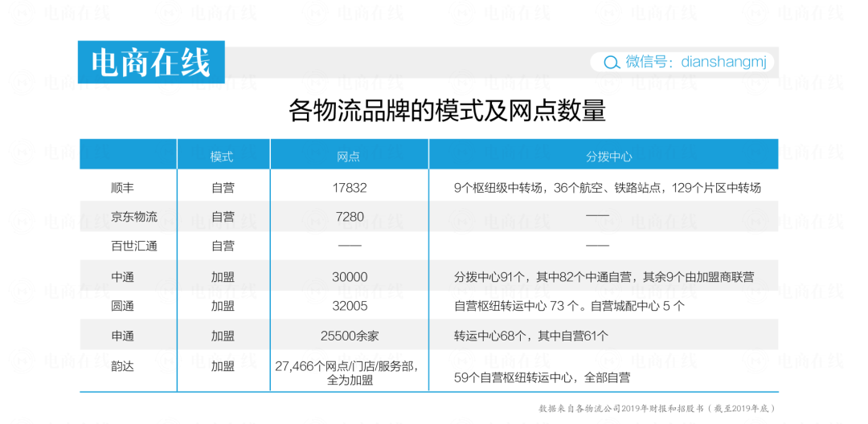Select the 顺丰 row label

123,188
